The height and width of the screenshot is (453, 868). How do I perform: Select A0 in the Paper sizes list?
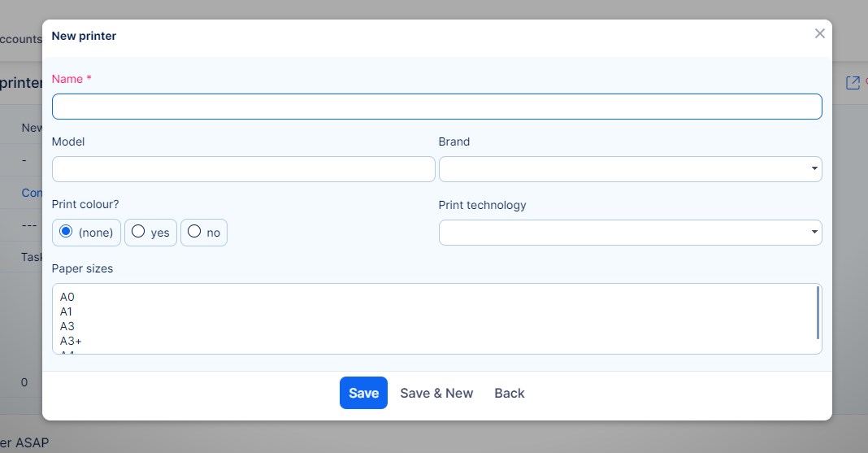click(67, 298)
